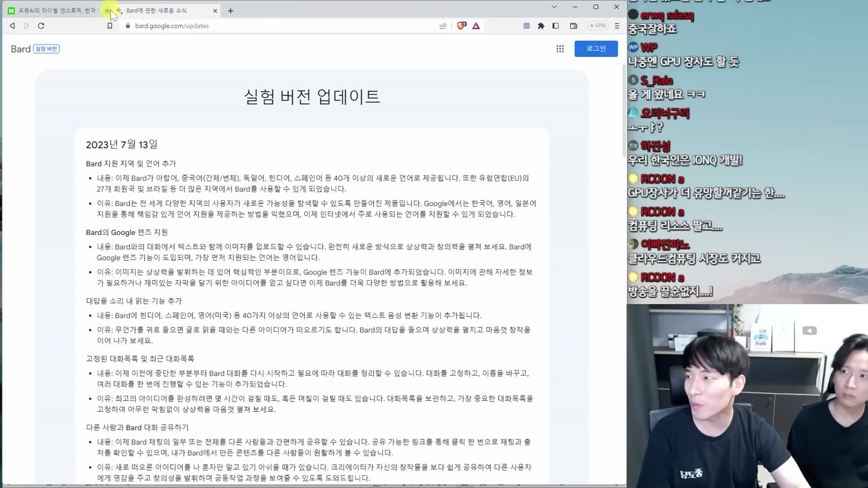Viewport: 868px width, 488px height.
Task: Open the Google apps grid launcher
Action: pyautogui.click(x=560, y=48)
